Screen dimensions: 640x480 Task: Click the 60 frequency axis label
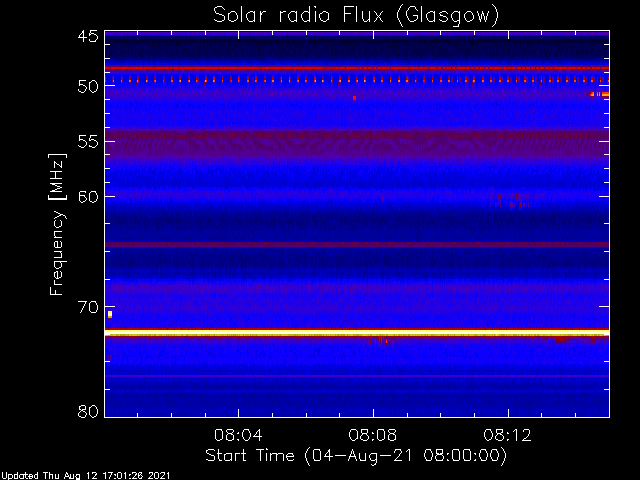click(88, 196)
